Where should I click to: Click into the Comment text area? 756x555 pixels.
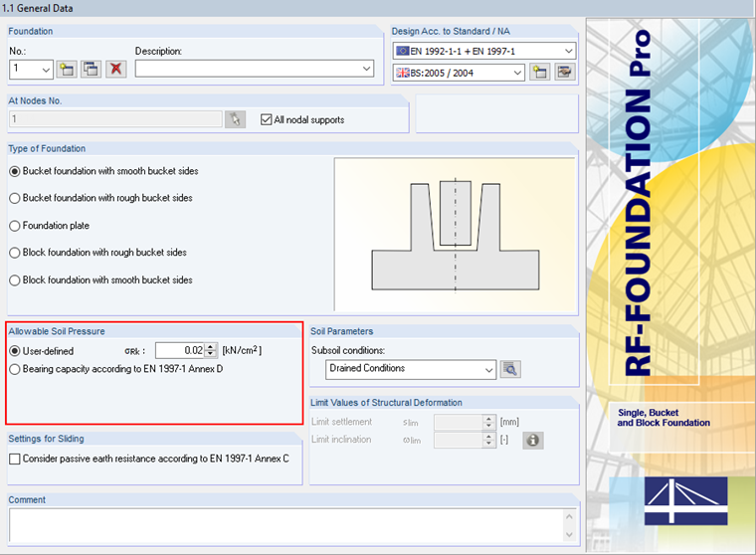[287, 525]
